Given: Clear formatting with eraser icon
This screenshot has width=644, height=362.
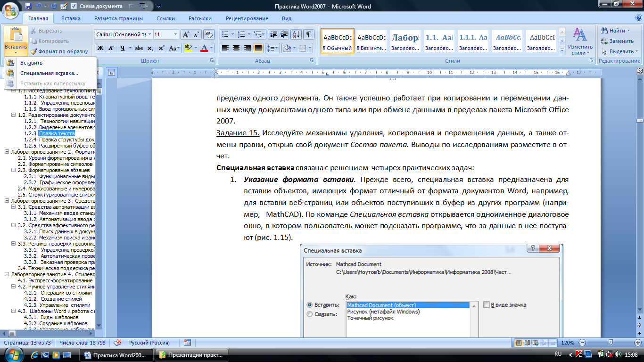Looking at the screenshot, I should pyautogui.click(x=208, y=34).
